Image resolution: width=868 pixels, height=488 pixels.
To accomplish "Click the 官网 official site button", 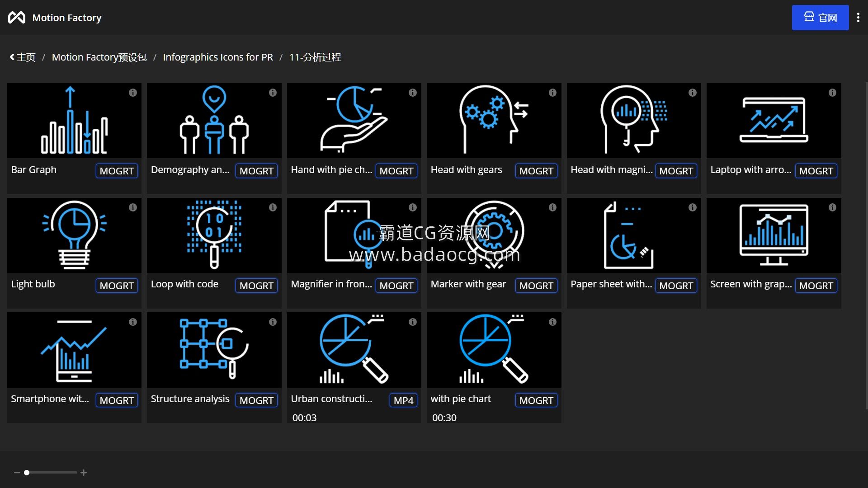I will click(x=820, y=18).
